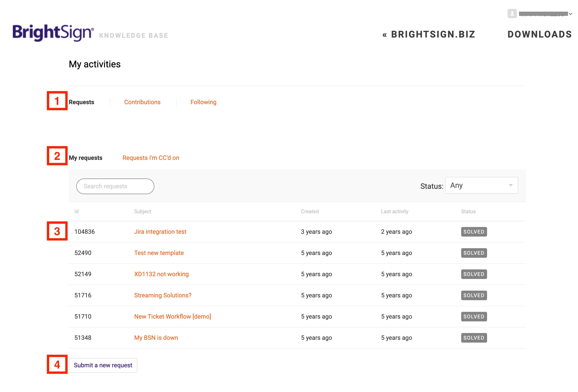Open the user profile avatar icon
This screenshot has height=392, width=578.
[x=512, y=14]
